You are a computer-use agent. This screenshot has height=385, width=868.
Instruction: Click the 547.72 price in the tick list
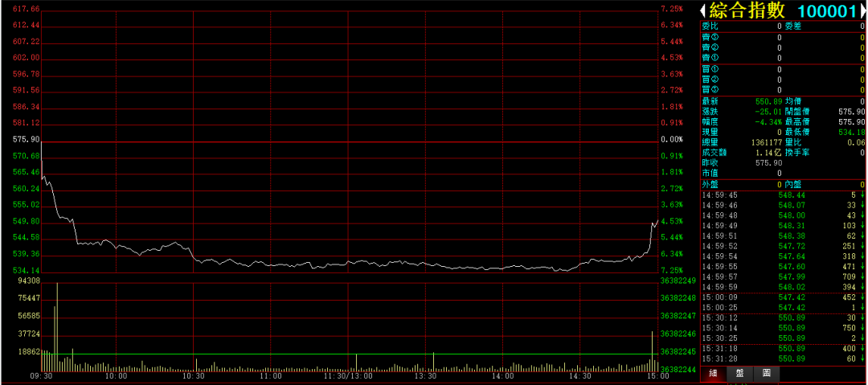791,245
